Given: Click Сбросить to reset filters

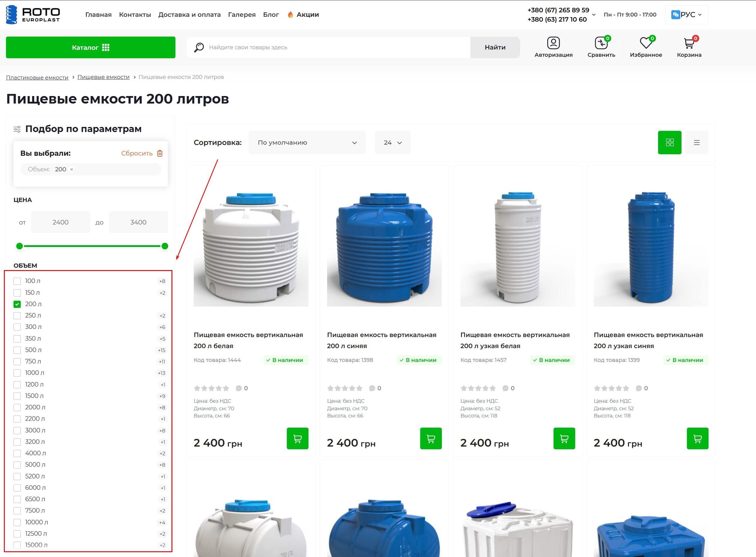Looking at the screenshot, I should (137, 153).
